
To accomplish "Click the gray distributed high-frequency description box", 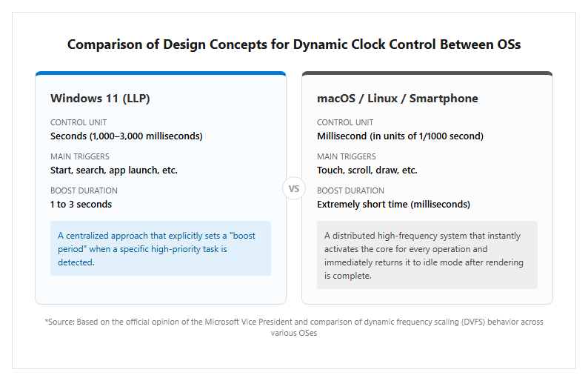I will coord(427,255).
